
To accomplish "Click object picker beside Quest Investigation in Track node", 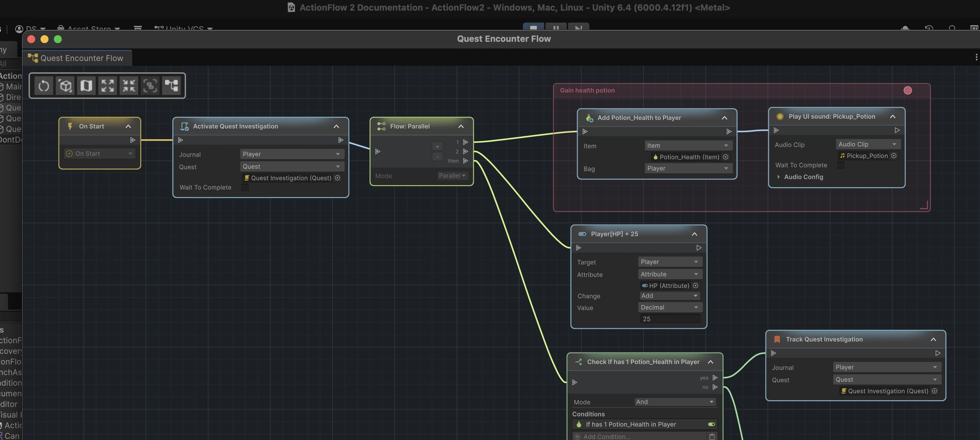I will pyautogui.click(x=935, y=391).
